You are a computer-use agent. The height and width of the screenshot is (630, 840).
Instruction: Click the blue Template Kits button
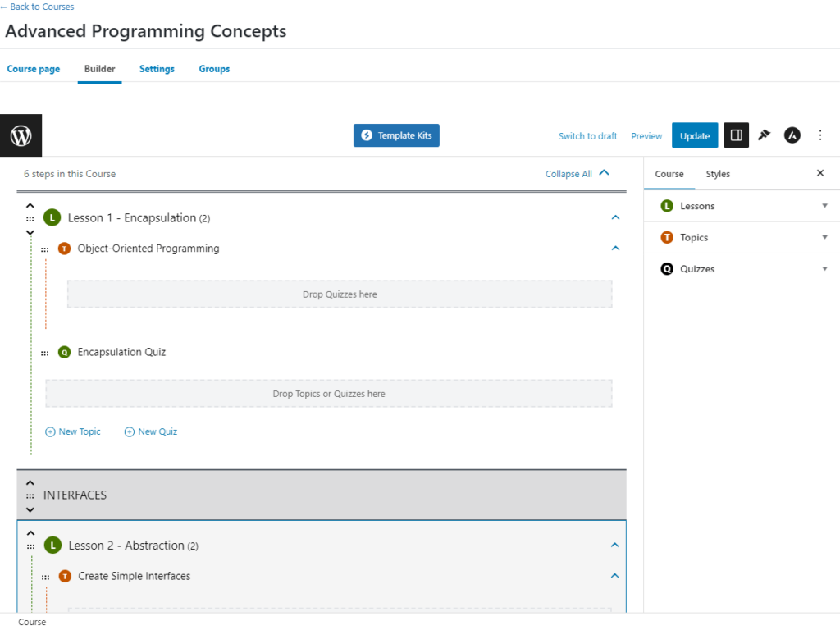pos(396,135)
